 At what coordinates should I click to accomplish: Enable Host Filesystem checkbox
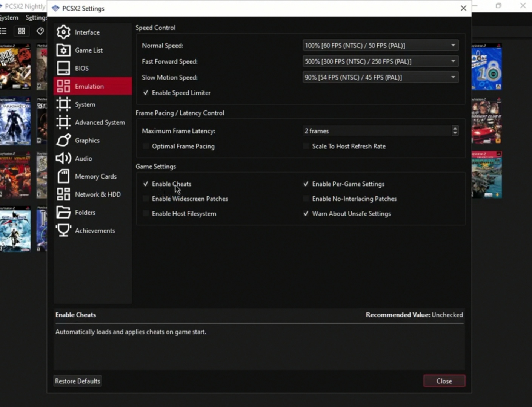click(x=146, y=214)
